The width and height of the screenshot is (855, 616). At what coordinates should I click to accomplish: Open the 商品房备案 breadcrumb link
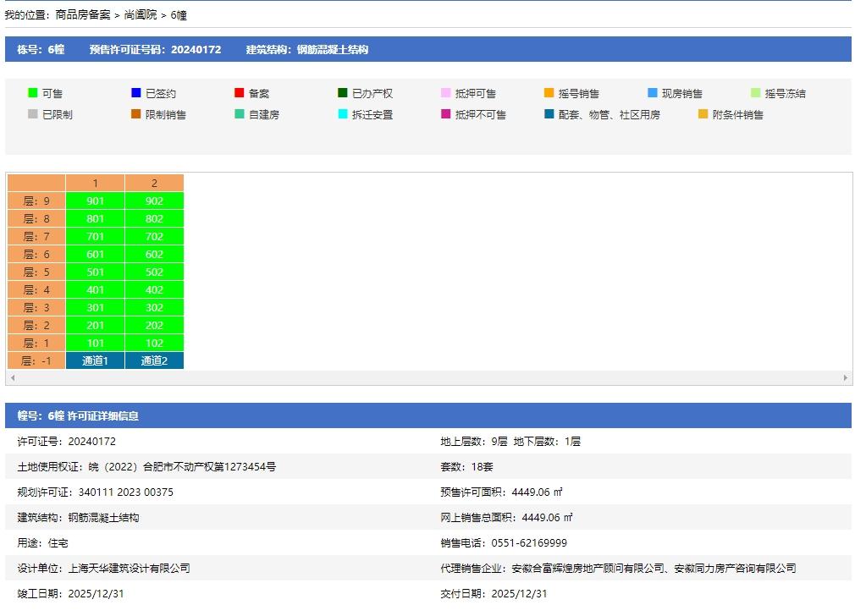[x=83, y=14]
